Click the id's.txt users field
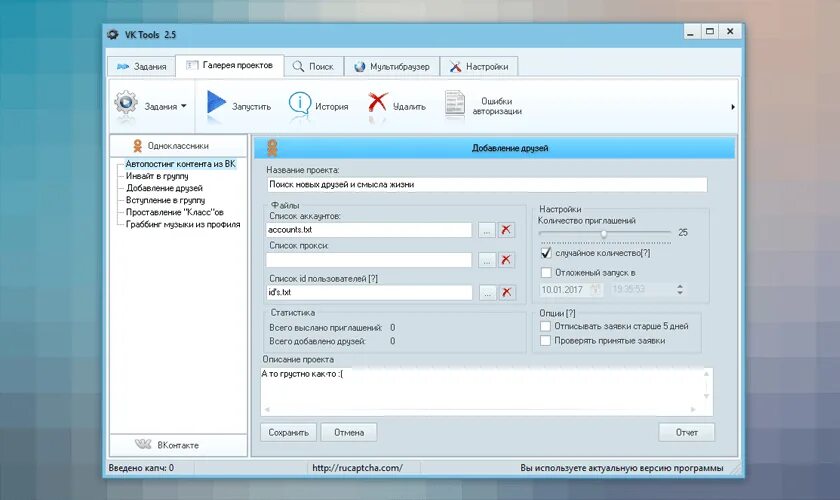Image resolution: width=840 pixels, height=500 pixels. click(369, 293)
